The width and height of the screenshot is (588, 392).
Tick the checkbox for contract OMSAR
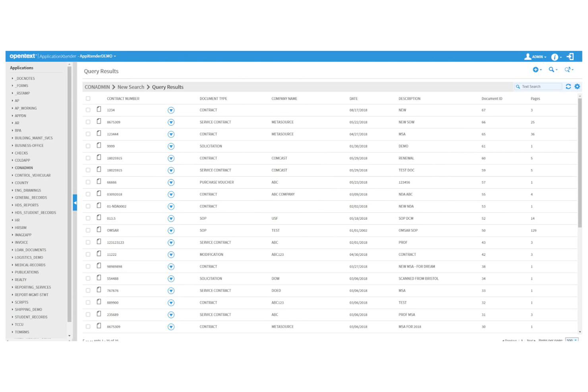tap(88, 230)
